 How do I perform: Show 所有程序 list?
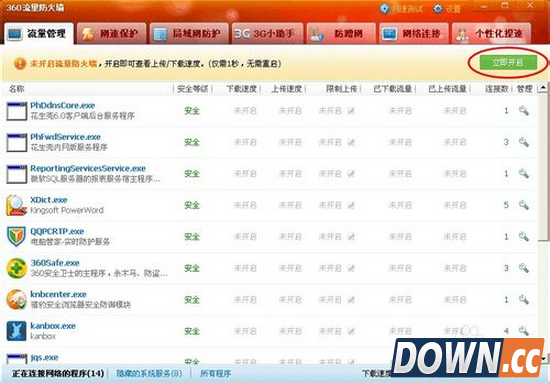[x=215, y=374]
